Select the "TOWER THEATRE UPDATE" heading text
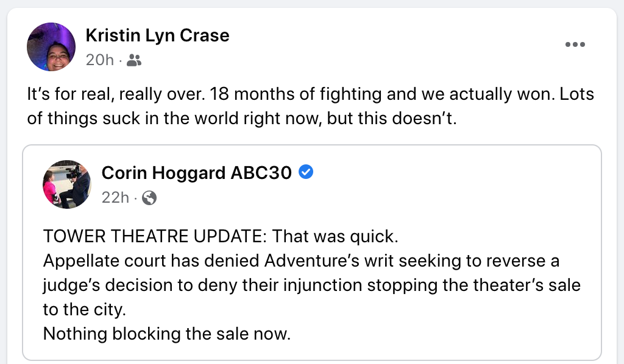The image size is (624, 364). tap(155, 236)
